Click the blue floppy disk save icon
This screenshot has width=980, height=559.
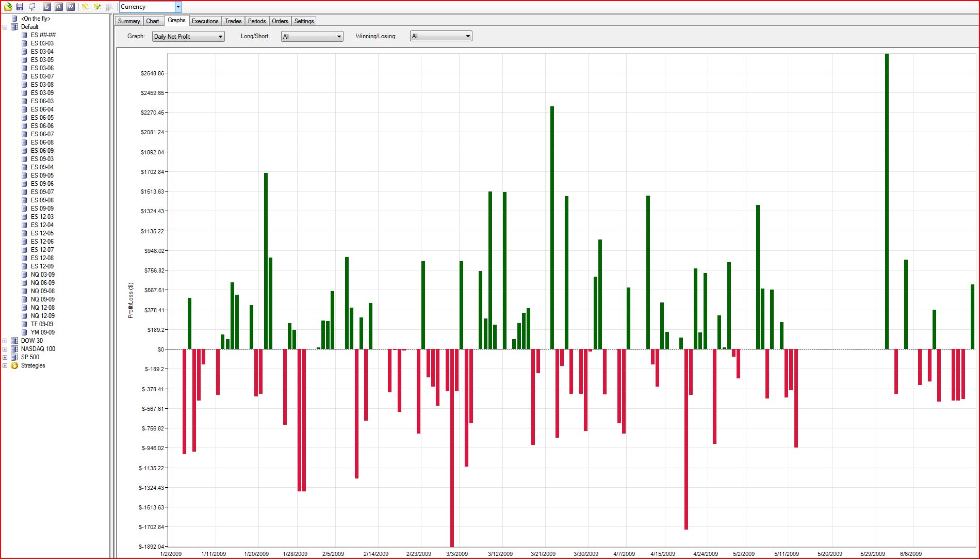tap(20, 7)
